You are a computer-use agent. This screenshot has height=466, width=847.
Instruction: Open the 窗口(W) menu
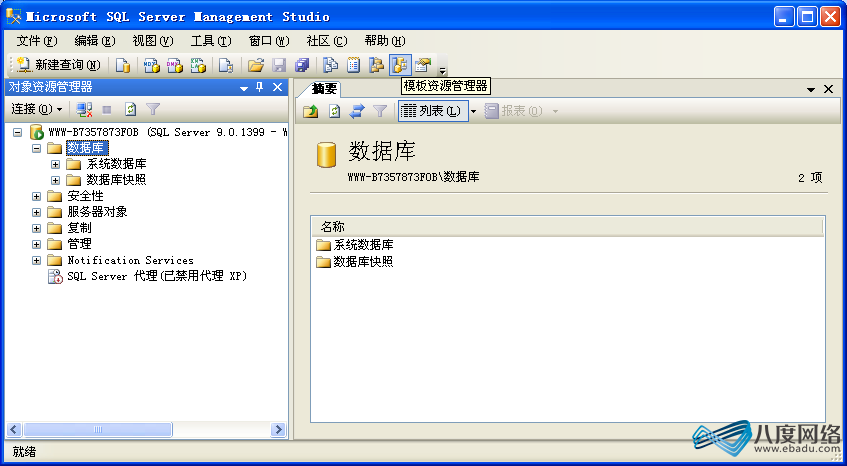tap(269, 41)
